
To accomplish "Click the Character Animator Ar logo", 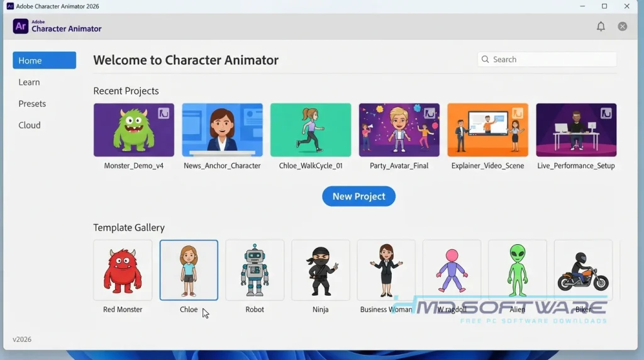I will 21,26.
